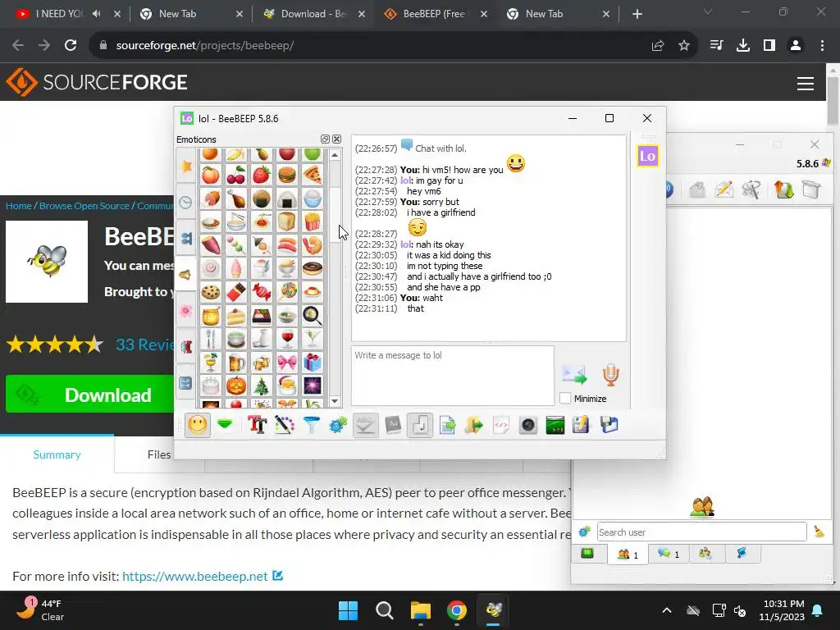
Task: Click the blue funnel filter icon
Action: pos(311,426)
